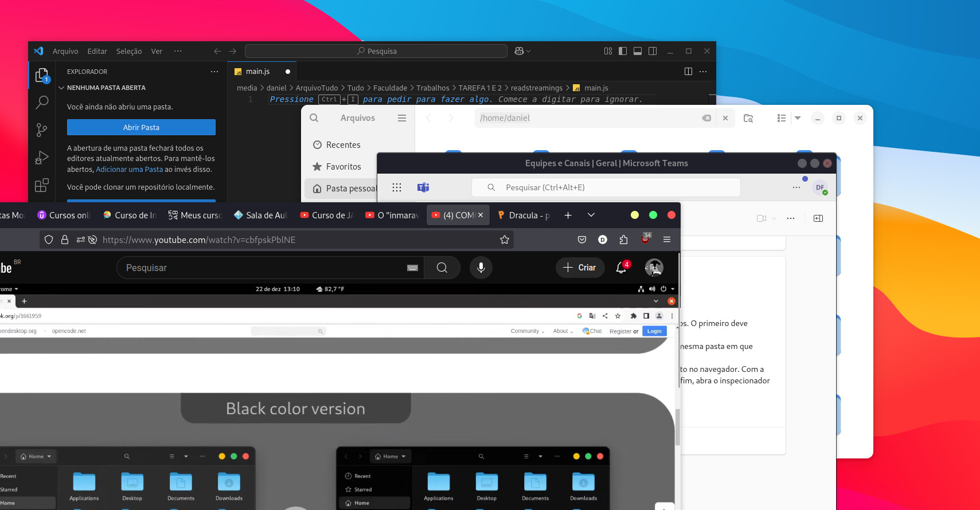Bookmark this page with star icon

[505, 240]
